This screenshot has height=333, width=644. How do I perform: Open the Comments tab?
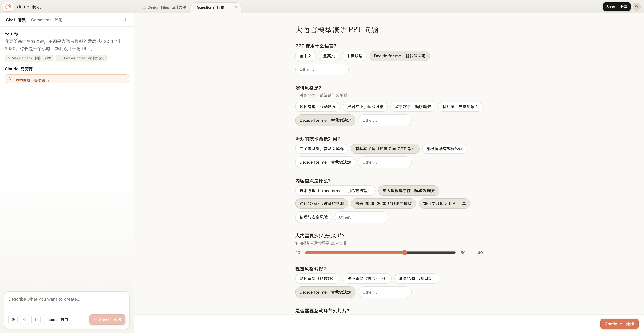[x=46, y=20]
